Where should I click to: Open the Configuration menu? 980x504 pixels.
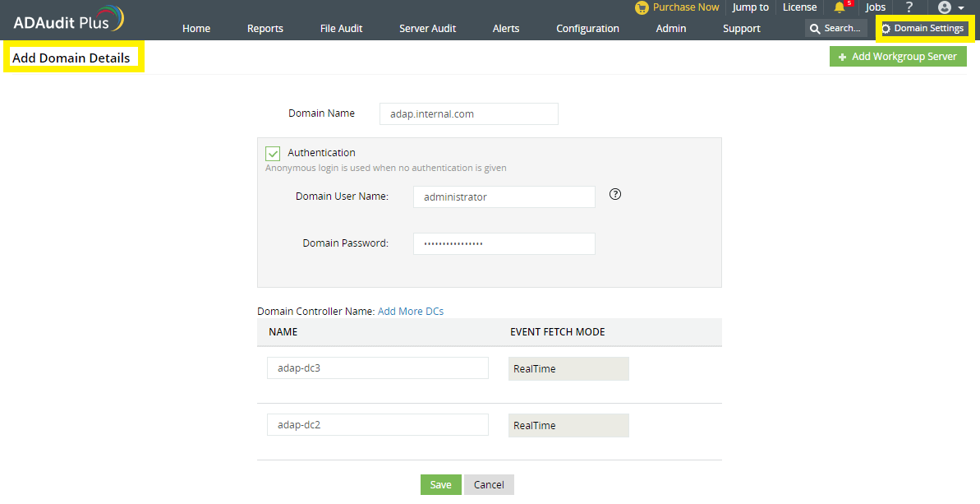(587, 28)
